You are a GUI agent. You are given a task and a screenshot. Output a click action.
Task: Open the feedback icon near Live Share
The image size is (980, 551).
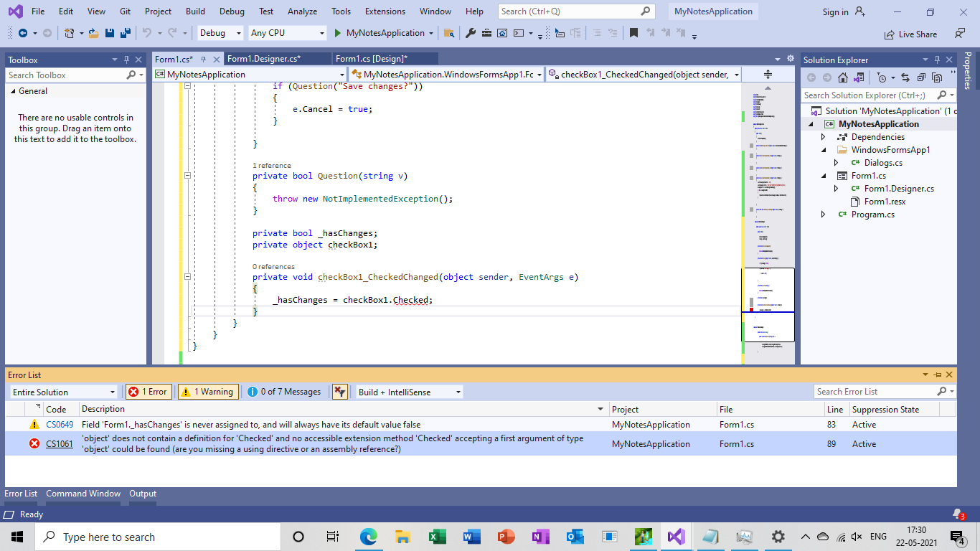click(x=960, y=33)
